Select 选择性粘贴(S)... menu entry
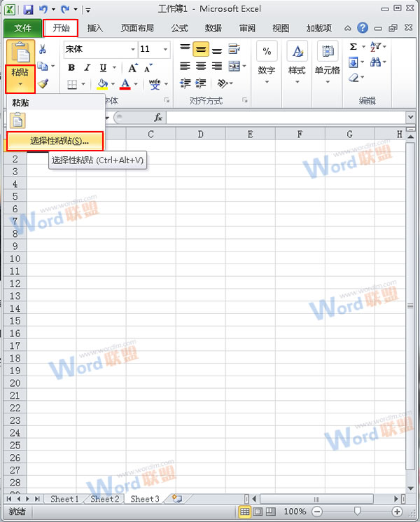 click(55, 141)
